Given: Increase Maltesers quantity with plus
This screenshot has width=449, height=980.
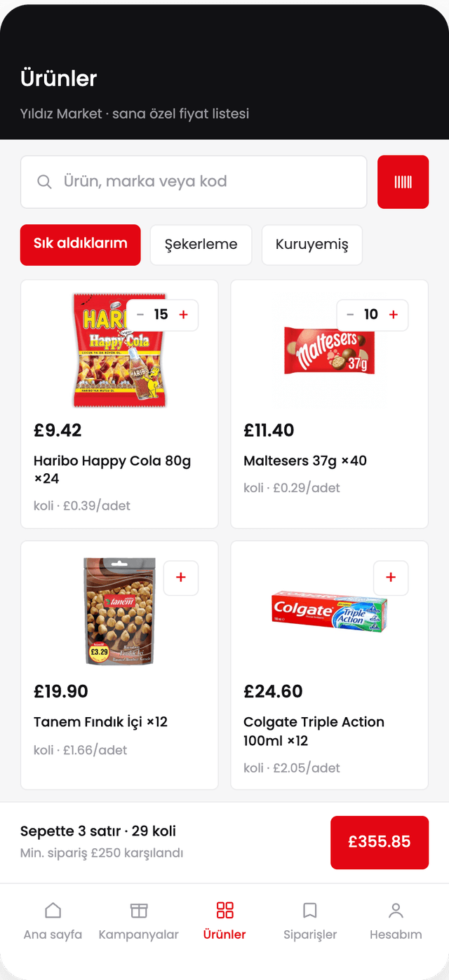Looking at the screenshot, I should [394, 315].
